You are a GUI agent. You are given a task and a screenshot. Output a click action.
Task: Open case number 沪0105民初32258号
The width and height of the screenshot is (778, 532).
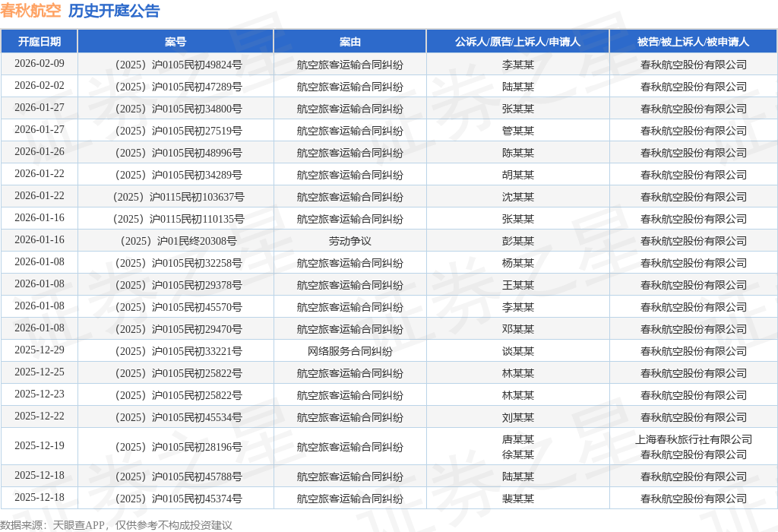coord(178,263)
